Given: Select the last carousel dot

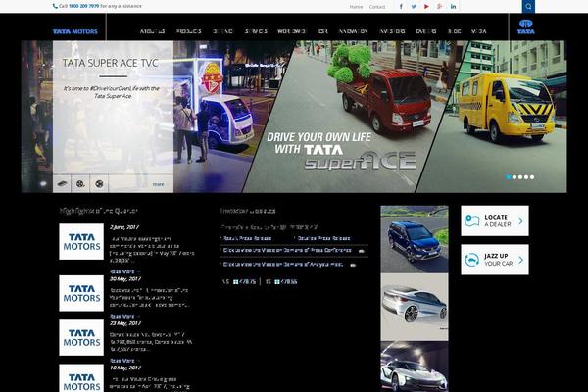Looking at the screenshot, I should pyautogui.click(x=532, y=177).
